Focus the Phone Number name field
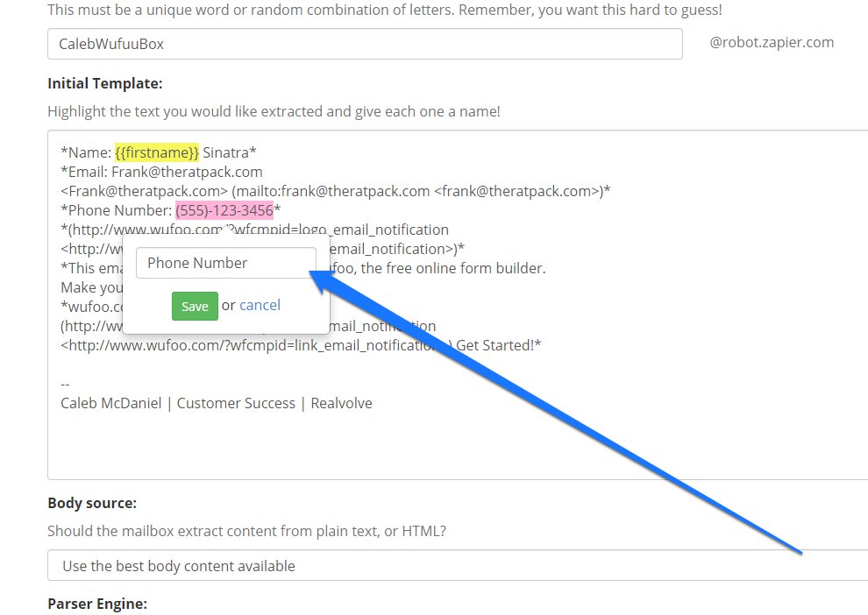Viewport: 868px width, 615px height. coord(225,263)
